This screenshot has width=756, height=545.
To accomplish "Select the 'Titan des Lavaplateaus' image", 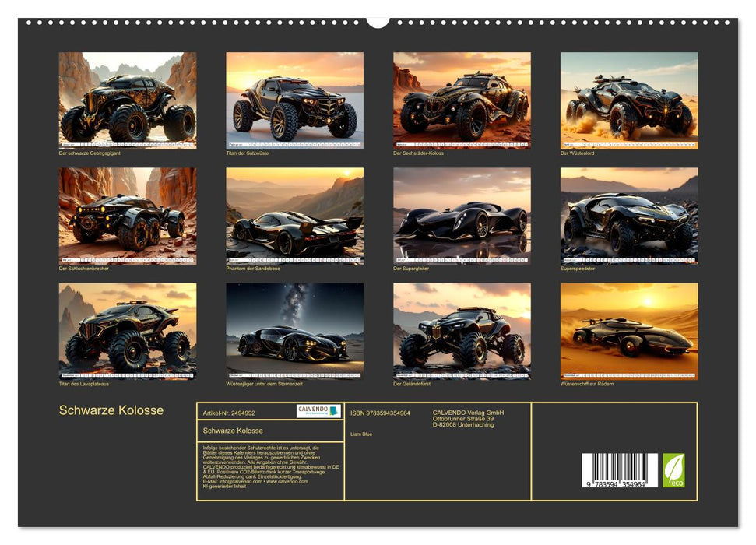I will (127, 332).
